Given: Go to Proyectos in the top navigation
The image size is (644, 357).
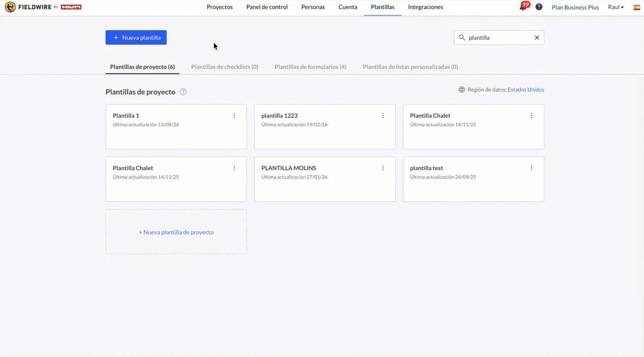Looking at the screenshot, I should [220, 7].
